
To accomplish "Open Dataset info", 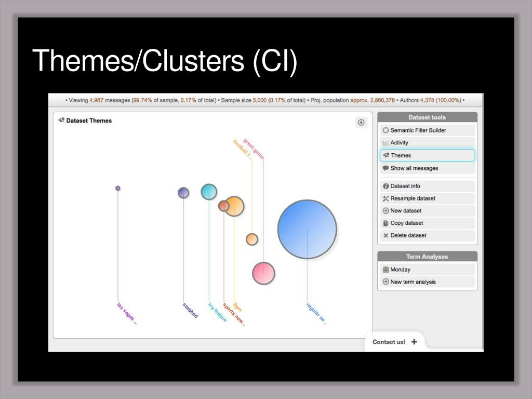I will click(x=427, y=186).
